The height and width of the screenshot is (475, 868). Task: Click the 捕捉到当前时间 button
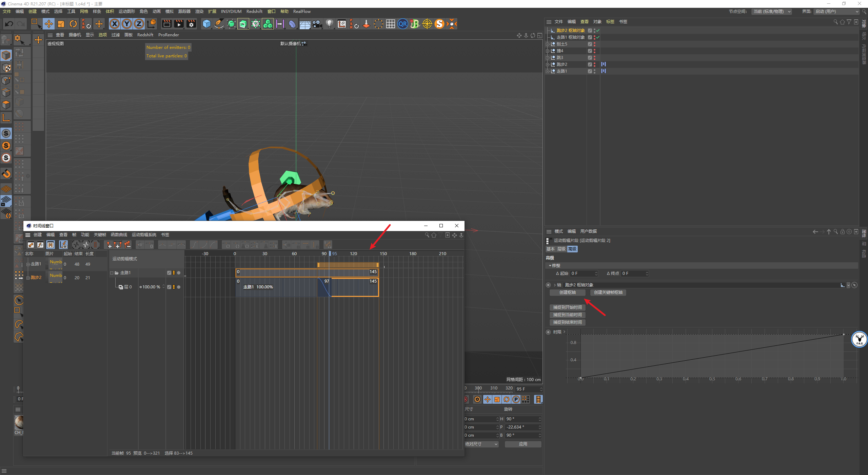click(x=567, y=315)
